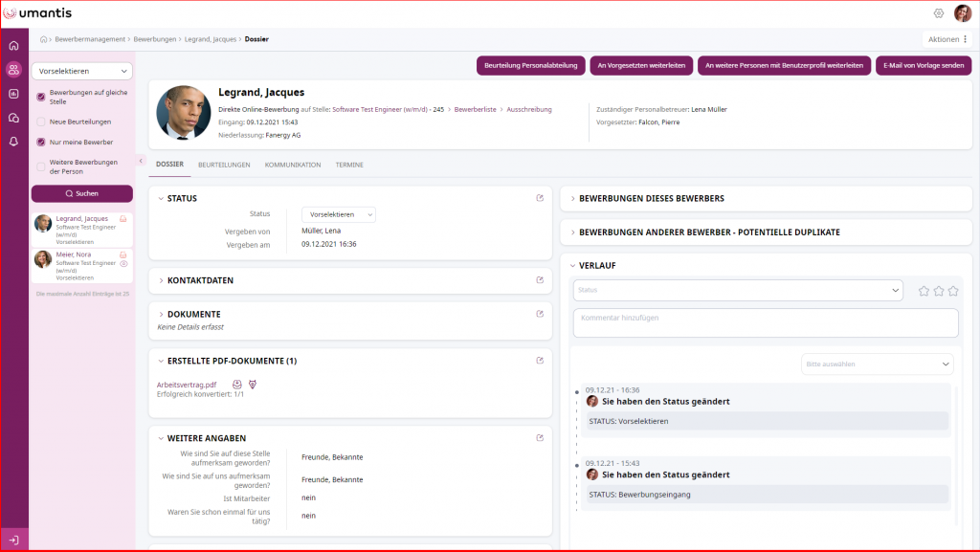Click the 'Beurteilung Personalabteilung' button

click(530, 65)
